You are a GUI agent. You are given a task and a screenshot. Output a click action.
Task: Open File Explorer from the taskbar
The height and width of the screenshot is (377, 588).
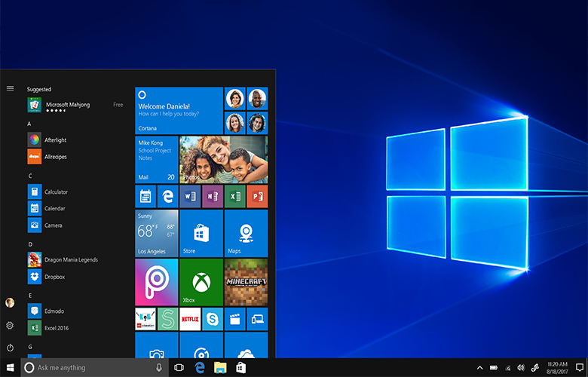(x=220, y=368)
